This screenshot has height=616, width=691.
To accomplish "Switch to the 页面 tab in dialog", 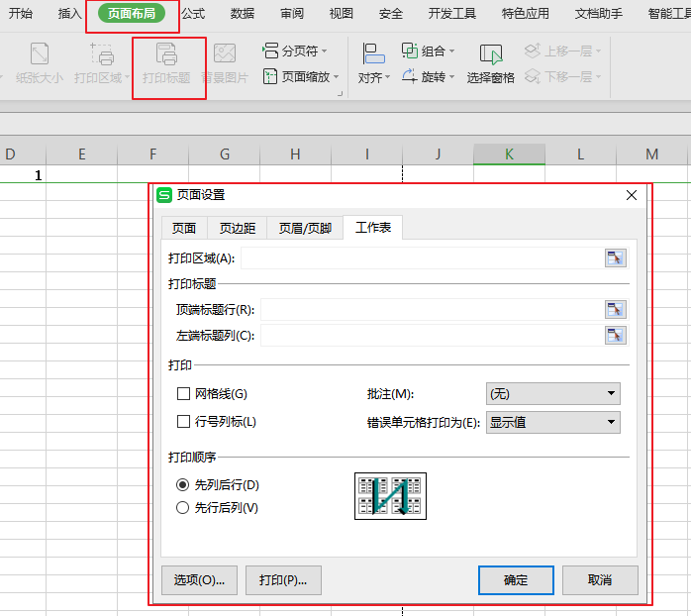I will point(184,228).
